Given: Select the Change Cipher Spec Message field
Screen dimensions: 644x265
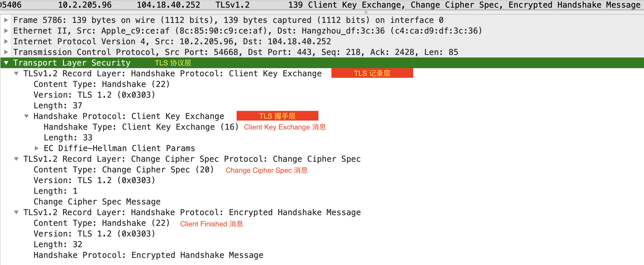Looking at the screenshot, I should point(97,201).
